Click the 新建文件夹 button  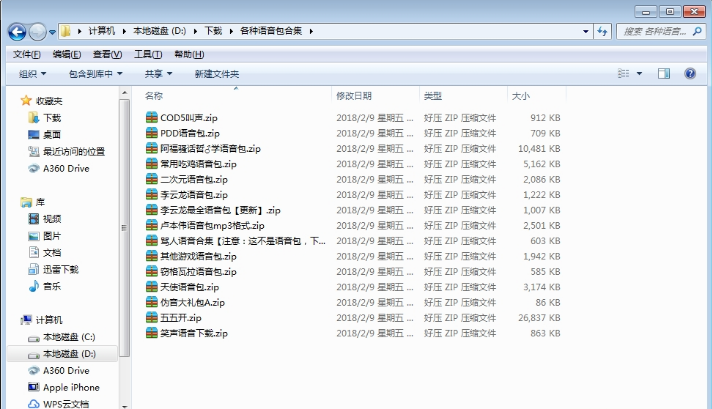[216, 74]
